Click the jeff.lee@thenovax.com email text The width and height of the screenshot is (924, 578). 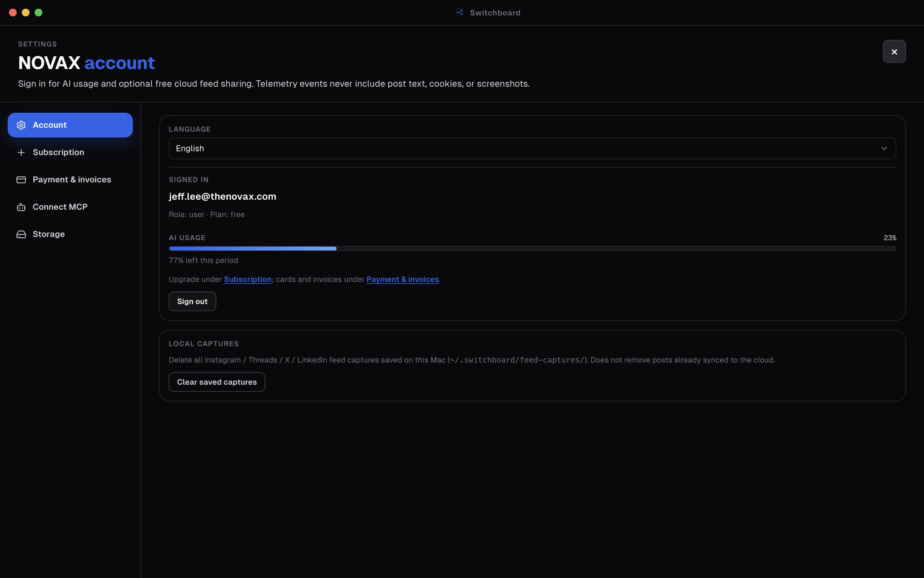click(223, 197)
